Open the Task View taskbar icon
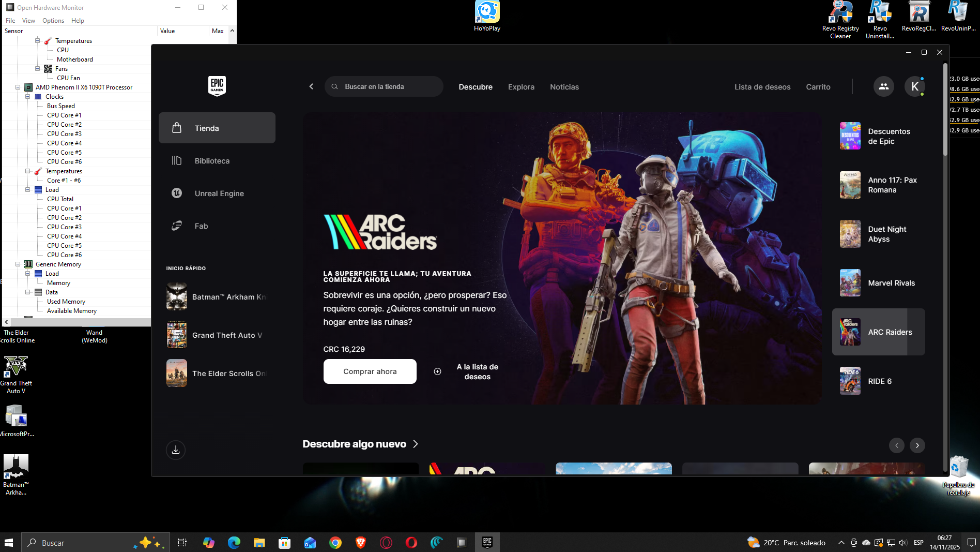 tap(182, 542)
